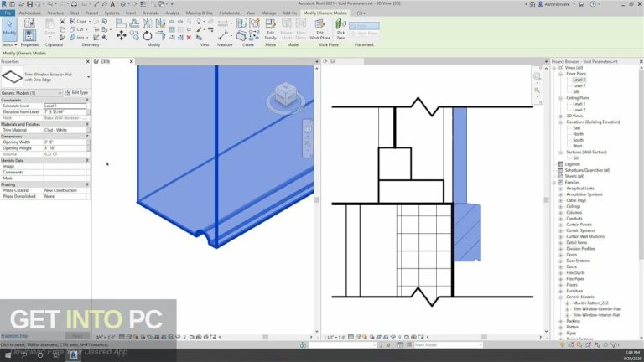Expand the Furniture family node

560,291
